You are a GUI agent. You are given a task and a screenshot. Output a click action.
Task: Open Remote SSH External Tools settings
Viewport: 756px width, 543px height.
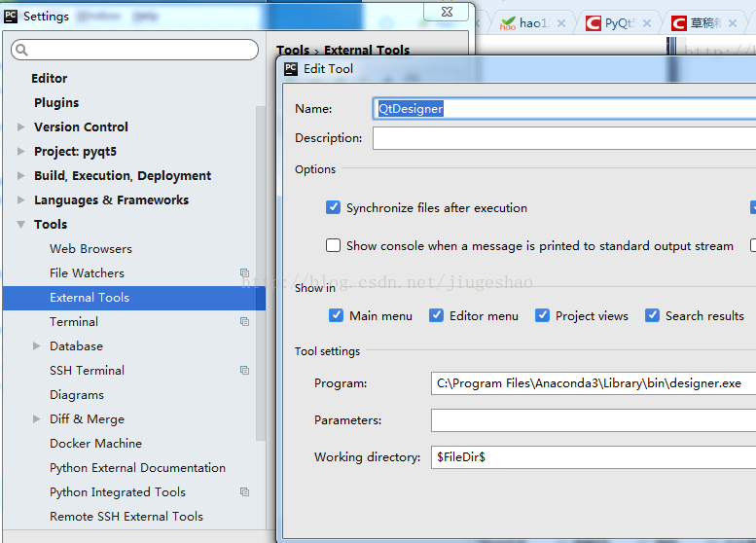click(x=126, y=517)
